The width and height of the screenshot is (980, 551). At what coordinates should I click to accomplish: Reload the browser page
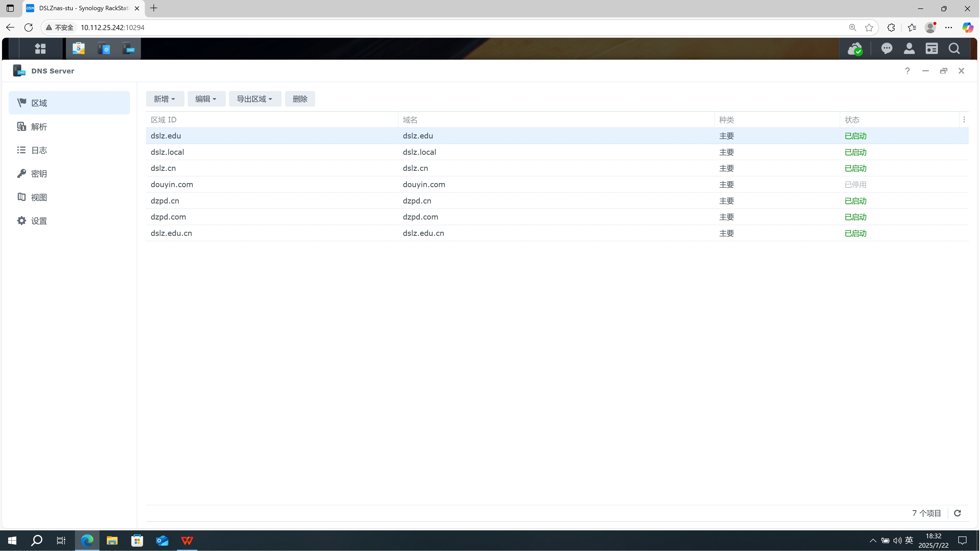(x=29, y=27)
